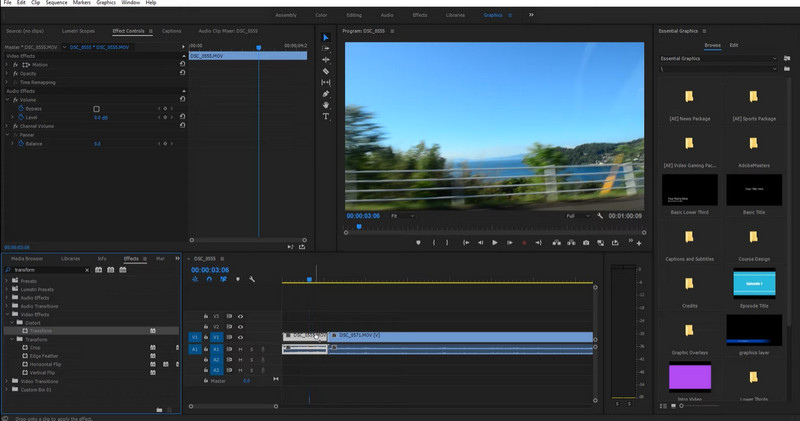Select the Razor tool

[326, 71]
